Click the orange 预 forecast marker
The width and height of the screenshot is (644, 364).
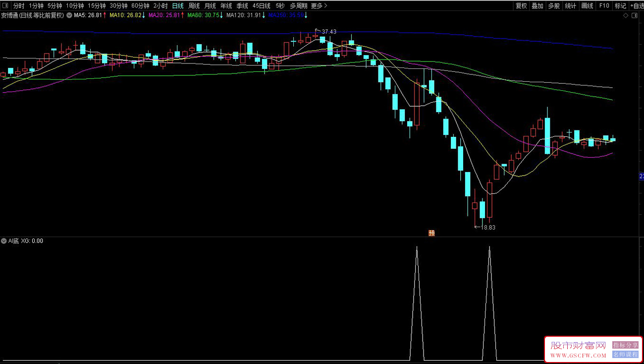tap(431, 233)
